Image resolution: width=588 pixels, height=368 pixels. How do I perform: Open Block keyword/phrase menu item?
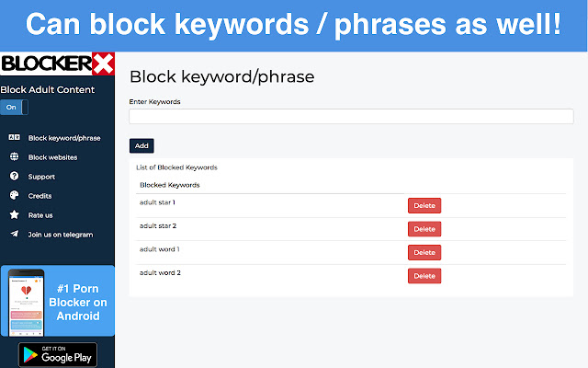click(64, 138)
